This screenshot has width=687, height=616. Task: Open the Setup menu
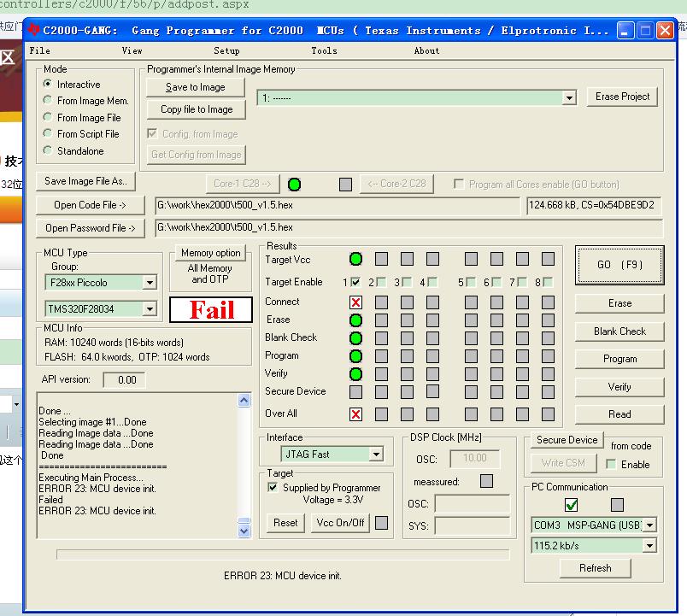click(x=226, y=50)
